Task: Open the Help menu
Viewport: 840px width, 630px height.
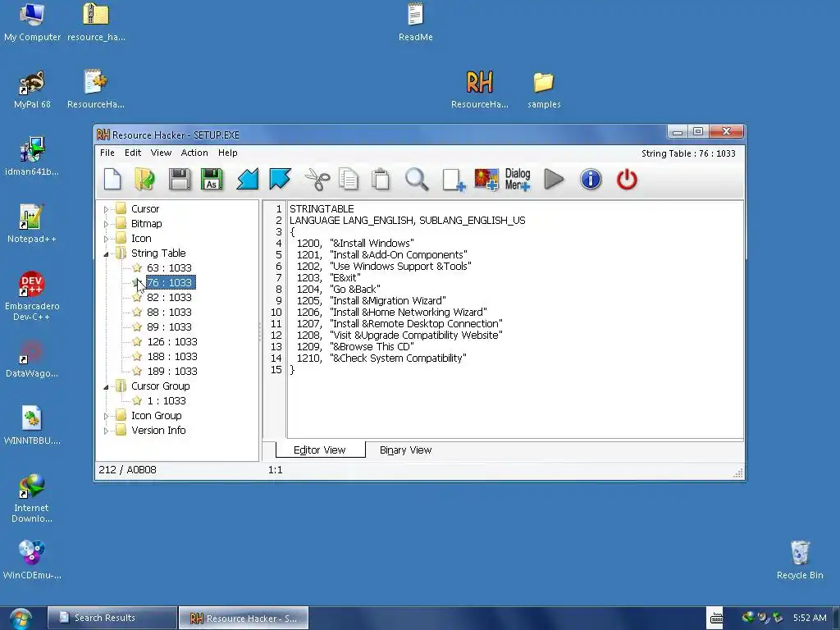Action: pyautogui.click(x=228, y=153)
